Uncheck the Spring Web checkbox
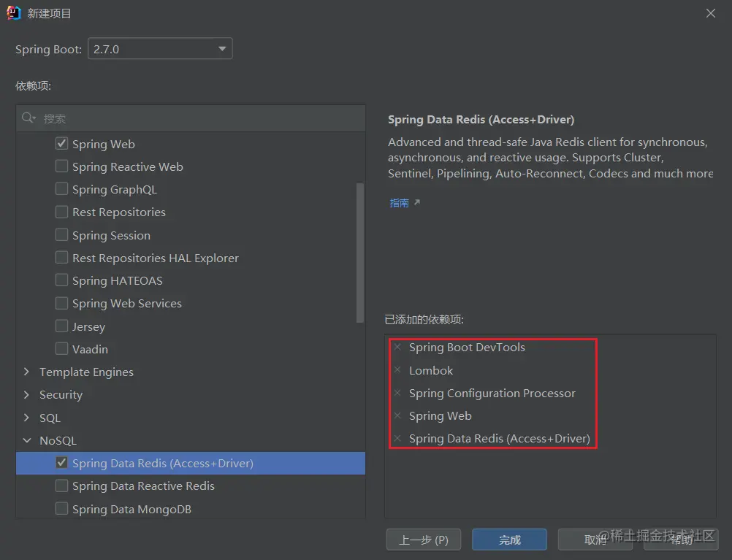This screenshot has width=732, height=560. click(x=61, y=143)
